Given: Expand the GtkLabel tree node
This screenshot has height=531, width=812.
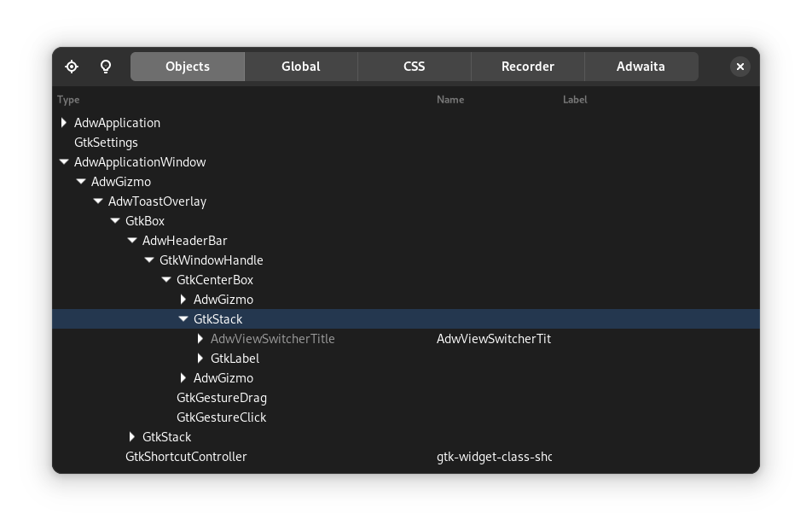Looking at the screenshot, I should tap(200, 358).
